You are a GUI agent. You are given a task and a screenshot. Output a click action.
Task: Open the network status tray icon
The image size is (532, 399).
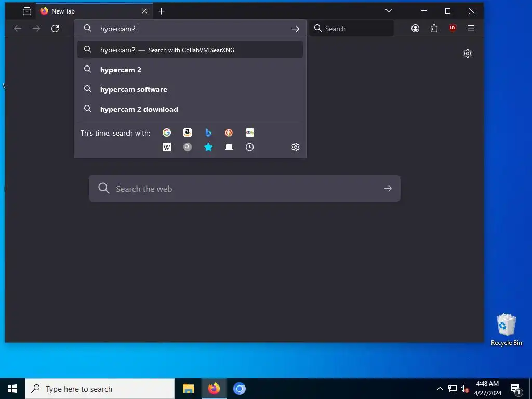pos(453,389)
